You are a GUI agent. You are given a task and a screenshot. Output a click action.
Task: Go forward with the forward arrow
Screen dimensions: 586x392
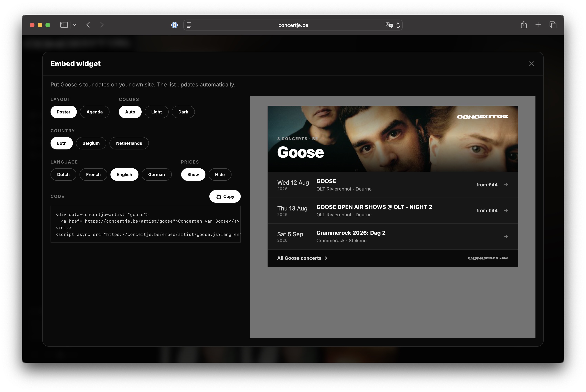(x=102, y=25)
